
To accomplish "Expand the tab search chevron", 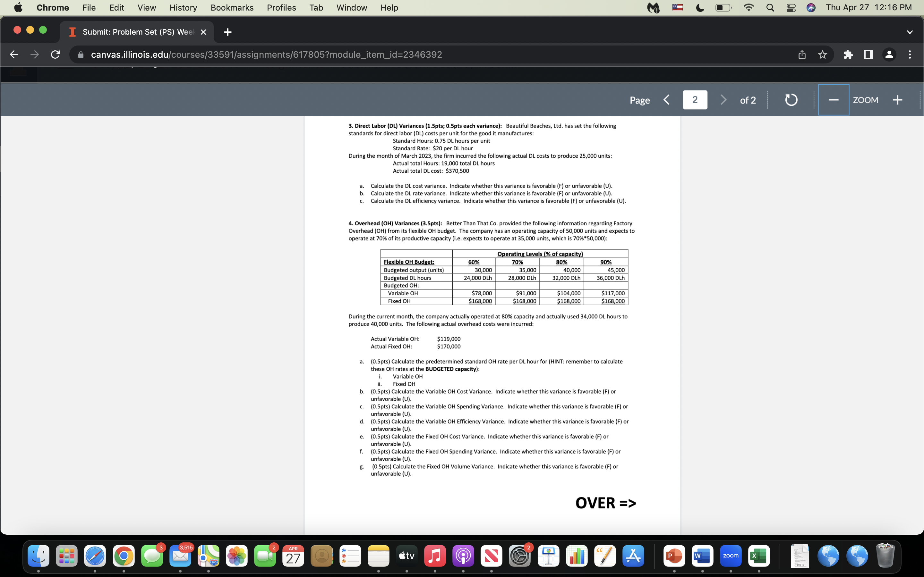I will click(910, 32).
